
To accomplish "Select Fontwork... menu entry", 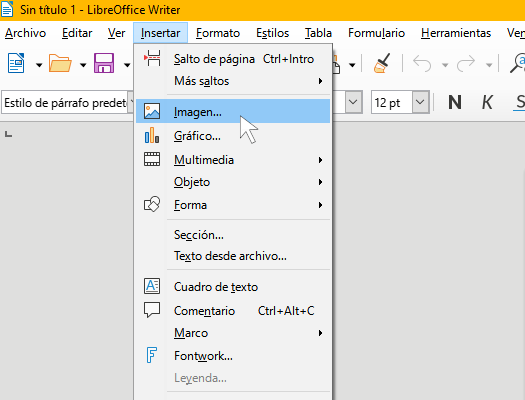I will [233, 356].
